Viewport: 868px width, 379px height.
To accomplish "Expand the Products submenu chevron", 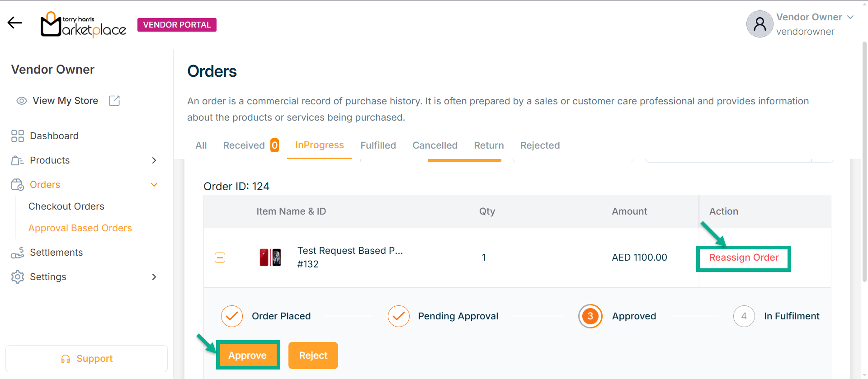I will [154, 160].
